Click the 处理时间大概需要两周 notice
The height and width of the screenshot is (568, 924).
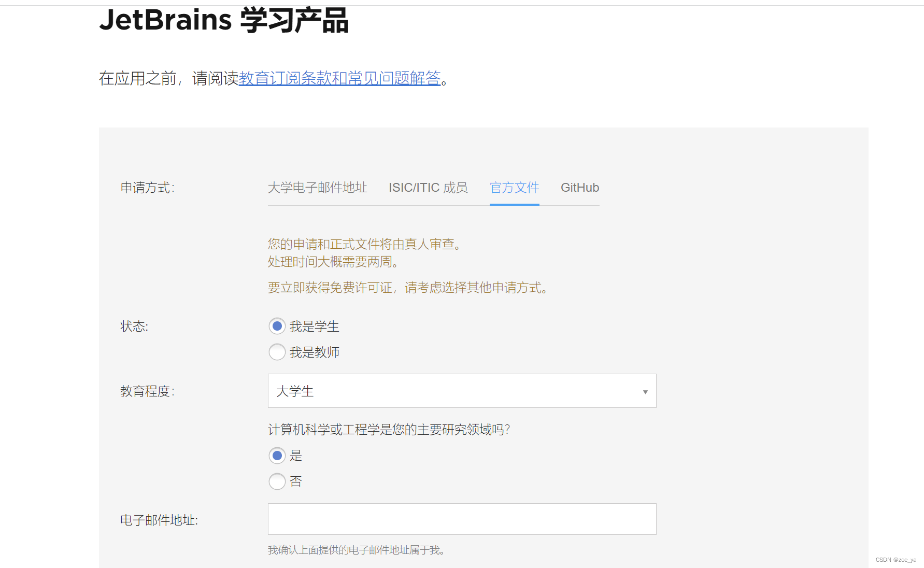coord(334,262)
